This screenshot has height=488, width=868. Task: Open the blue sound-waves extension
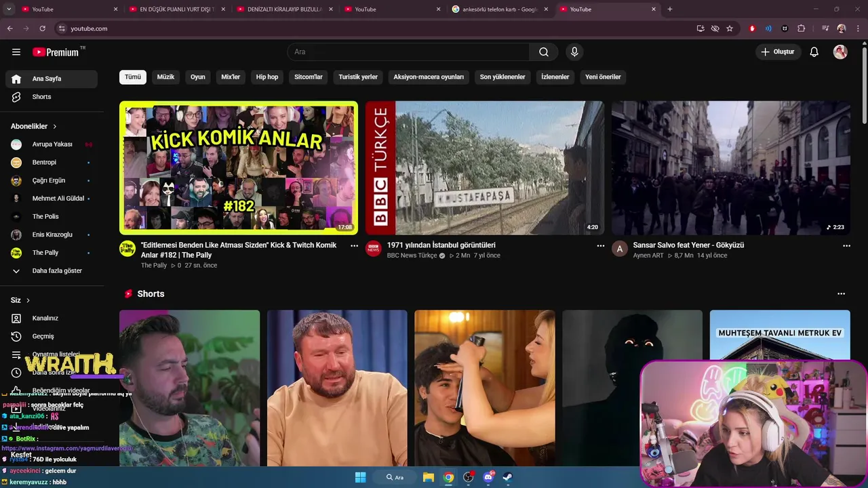[768, 28]
